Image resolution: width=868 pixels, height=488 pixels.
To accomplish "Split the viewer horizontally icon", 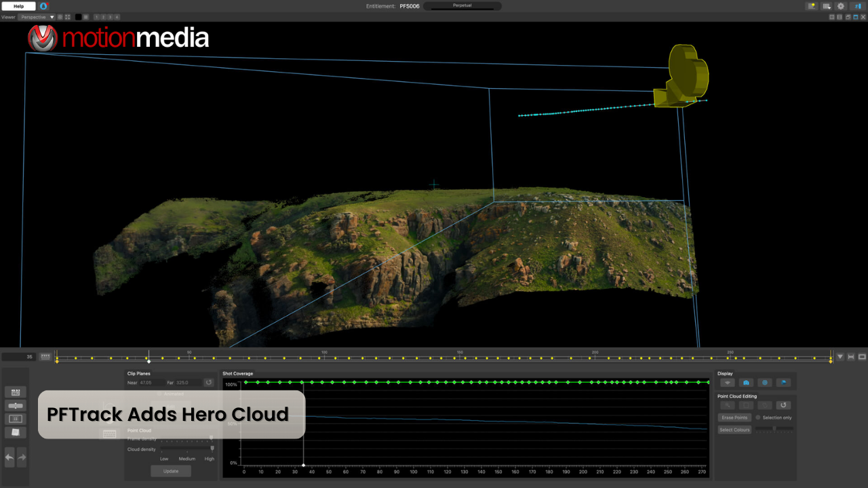I will click(840, 17).
